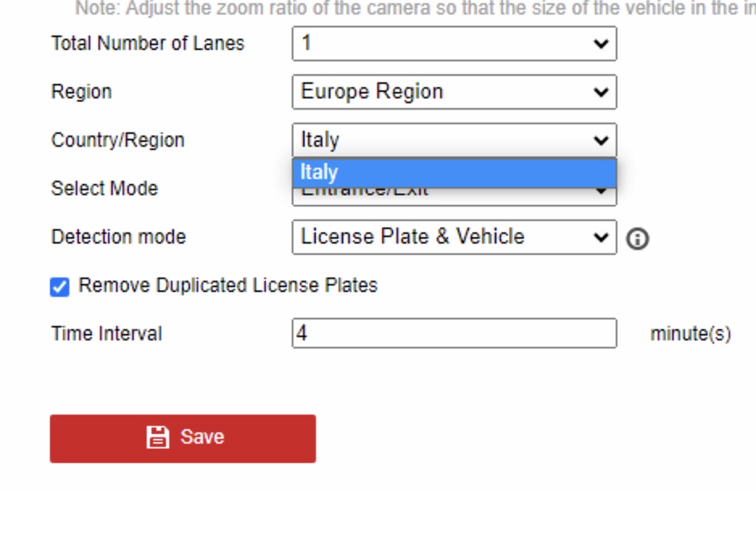Click the minute(s) unit text
Viewport: 756px width, 534px height.
pyautogui.click(x=691, y=334)
